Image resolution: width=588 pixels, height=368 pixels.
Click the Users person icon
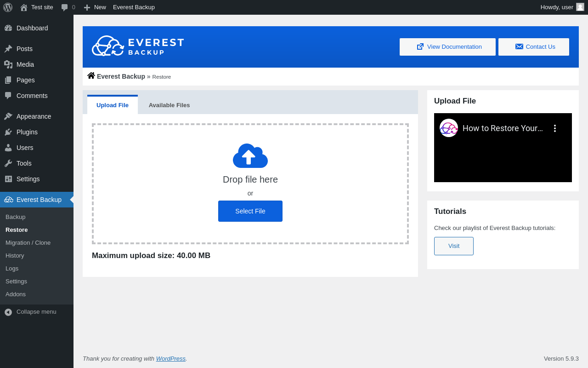click(8, 148)
